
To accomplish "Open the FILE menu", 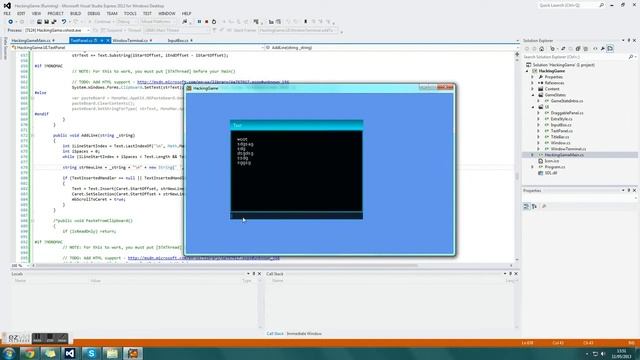I will click(x=7, y=13).
